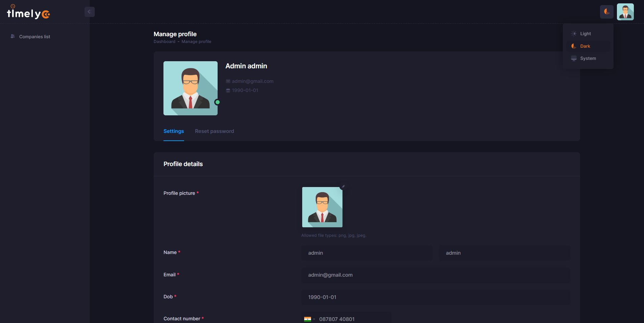Click the Timely logo
Viewport: 644px width, 323px height.
pos(28,13)
